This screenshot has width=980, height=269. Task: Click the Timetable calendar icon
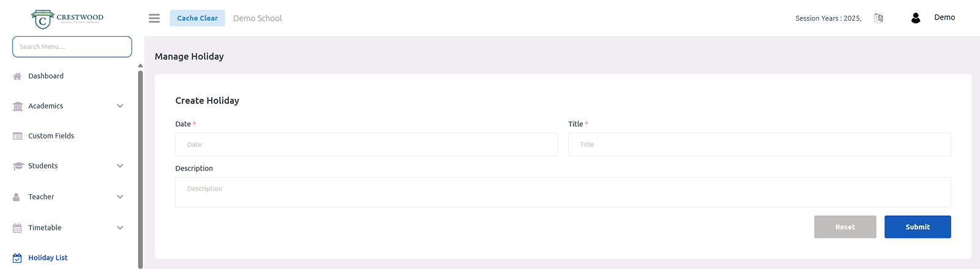[17, 228]
